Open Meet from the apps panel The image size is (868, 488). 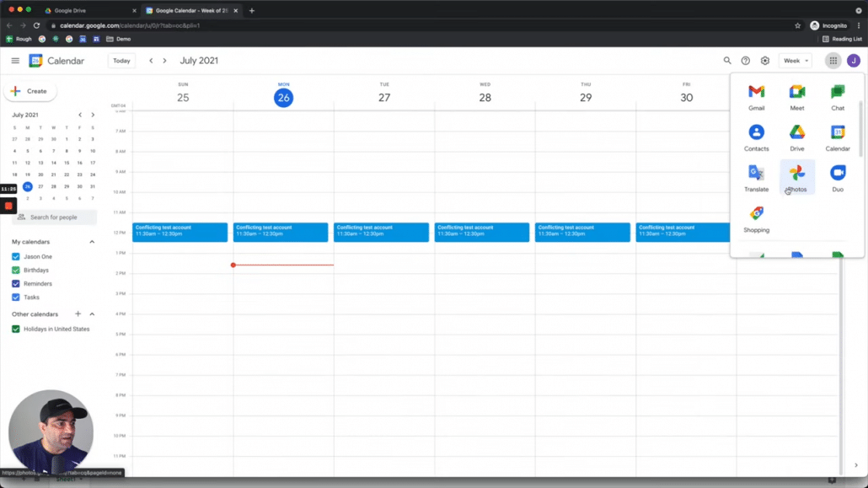[x=797, y=97]
